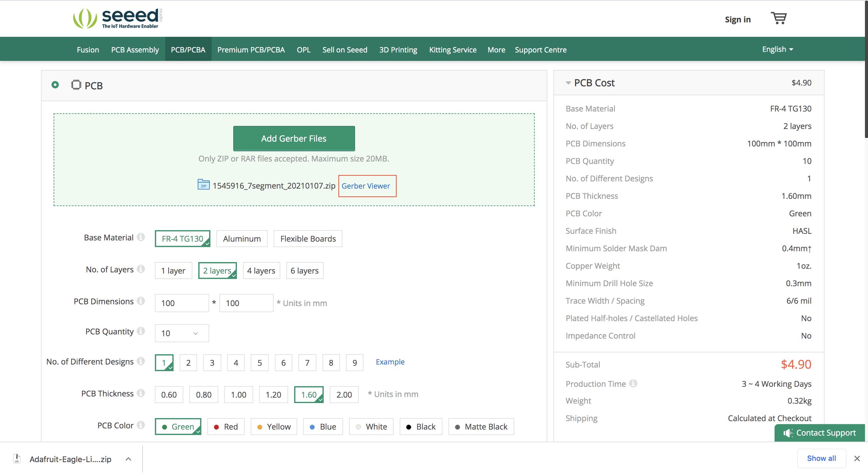Click the Add Gerber Files button
The image size is (868, 476).
[x=294, y=138]
